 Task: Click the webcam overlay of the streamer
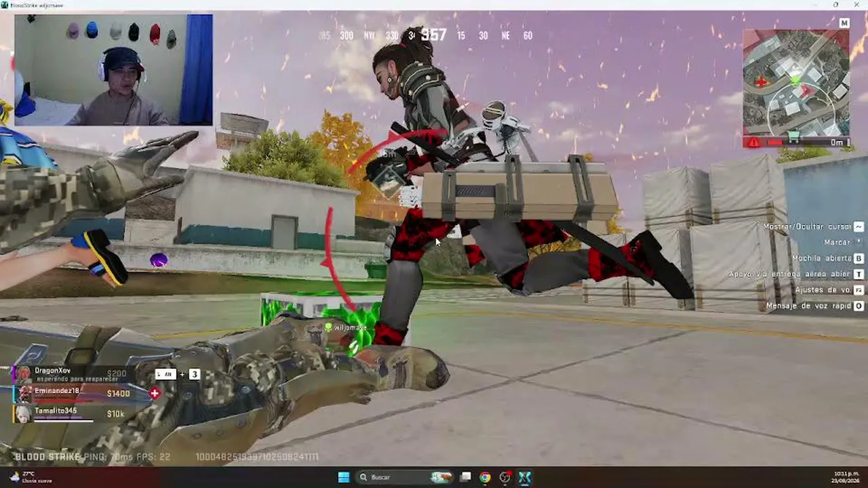(x=114, y=70)
